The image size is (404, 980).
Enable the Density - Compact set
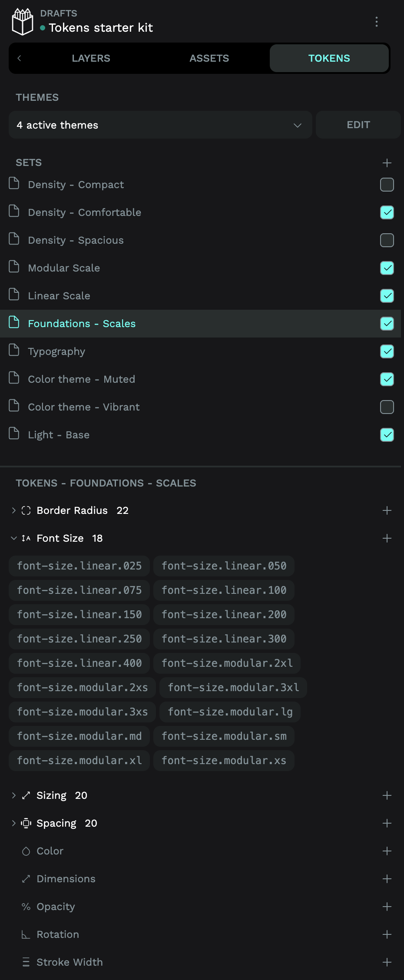[387, 185]
